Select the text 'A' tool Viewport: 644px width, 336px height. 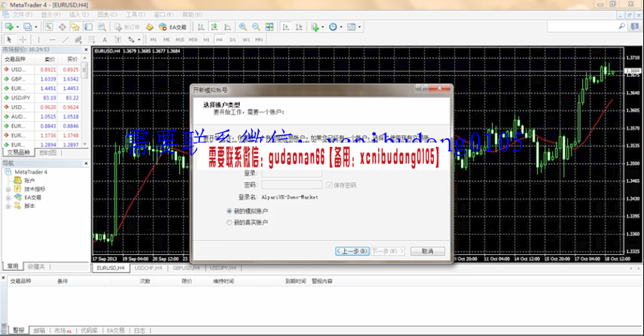pyautogui.click(x=105, y=40)
